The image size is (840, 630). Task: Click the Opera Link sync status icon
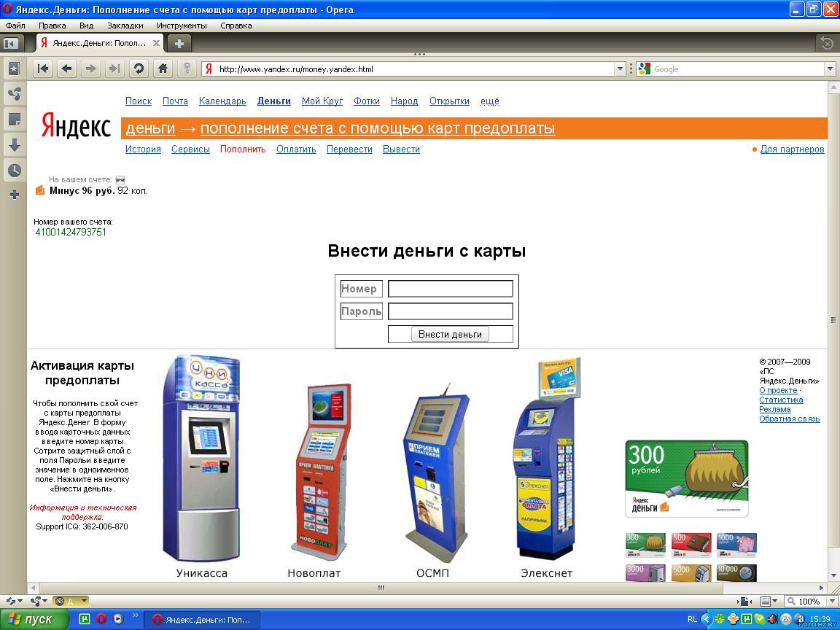pyautogui.click(x=11, y=601)
